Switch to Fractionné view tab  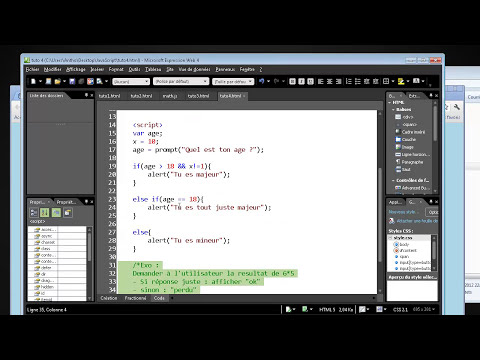(x=135, y=298)
